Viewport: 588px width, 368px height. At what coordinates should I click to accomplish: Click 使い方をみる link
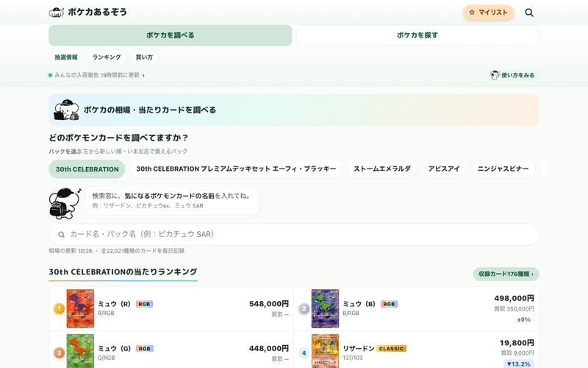pos(517,75)
